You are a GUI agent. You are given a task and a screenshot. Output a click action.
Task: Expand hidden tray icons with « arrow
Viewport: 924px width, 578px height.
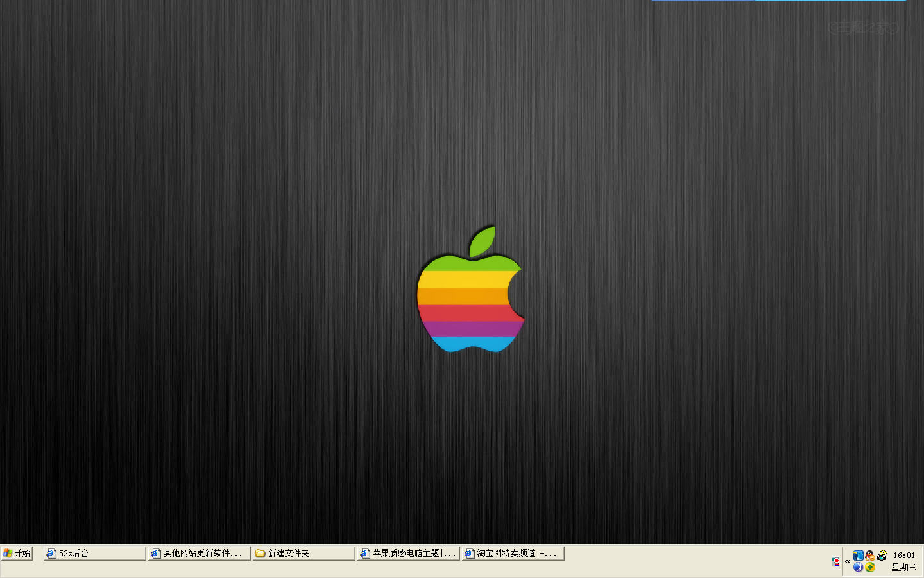click(848, 561)
